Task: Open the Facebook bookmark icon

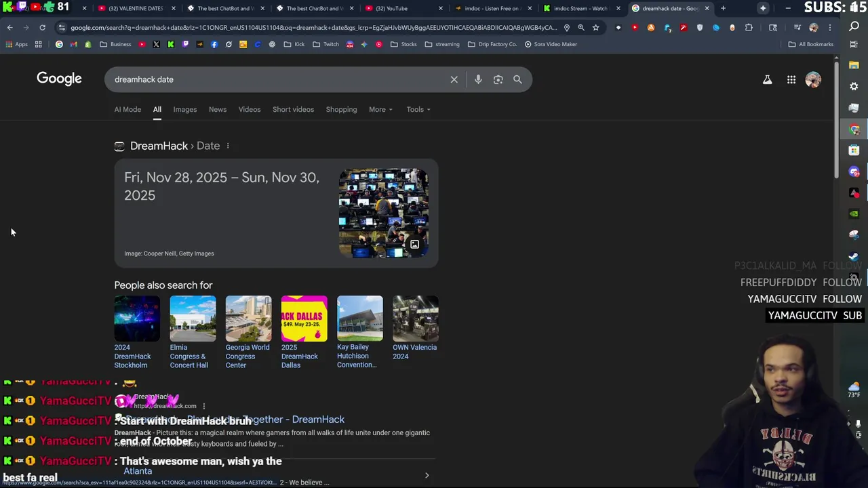Action: [214, 44]
